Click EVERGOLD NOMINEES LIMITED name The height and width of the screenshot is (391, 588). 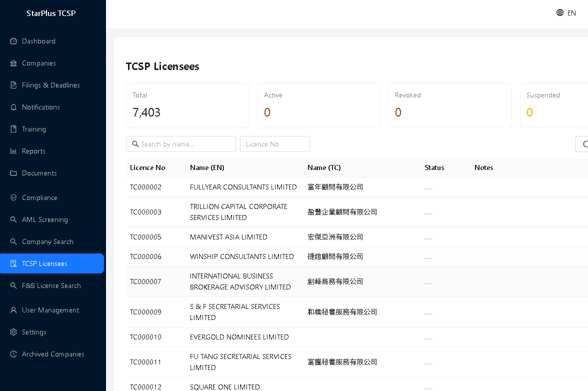pyautogui.click(x=239, y=337)
